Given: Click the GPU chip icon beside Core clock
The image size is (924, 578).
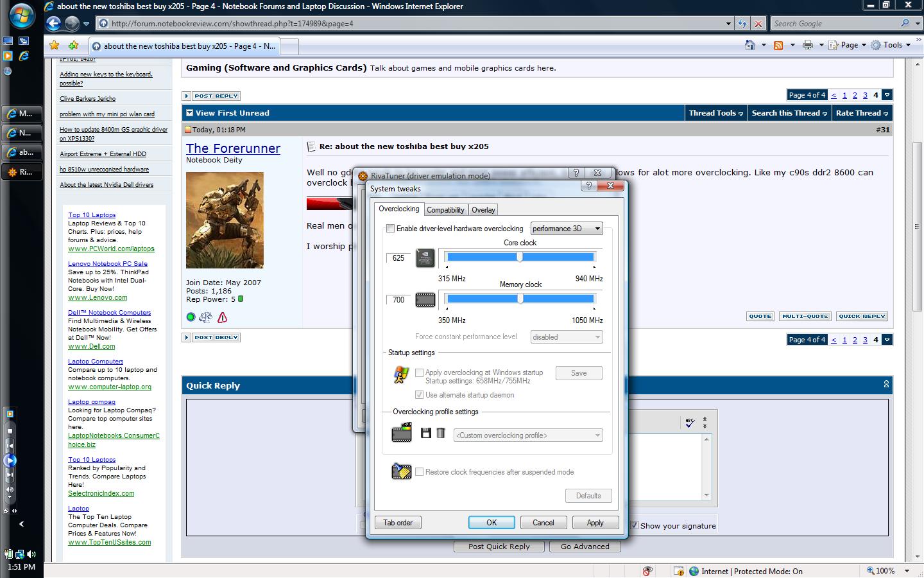Looking at the screenshot, I should tap(425, 258).
